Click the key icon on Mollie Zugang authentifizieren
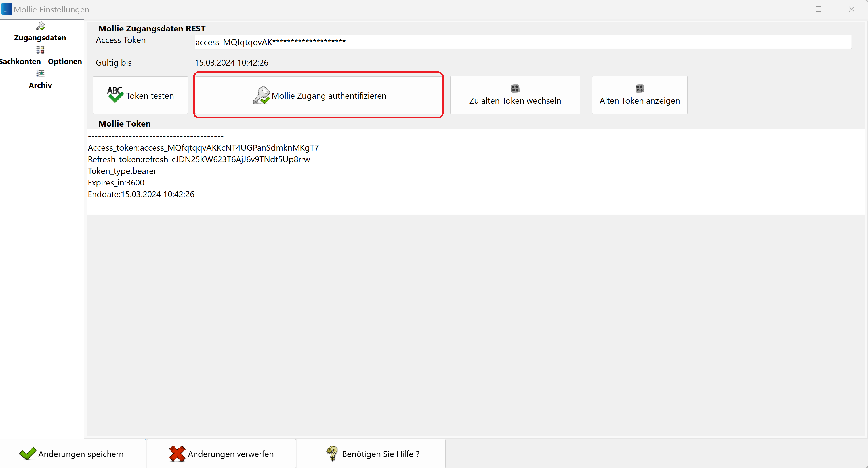Screen dimensions: 868x468 pos(262,95)
